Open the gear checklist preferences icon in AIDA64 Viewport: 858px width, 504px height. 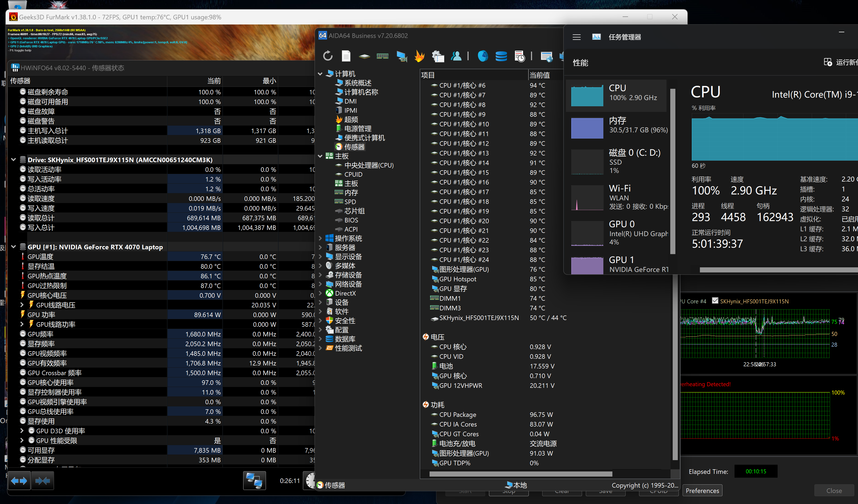point(438,56)
